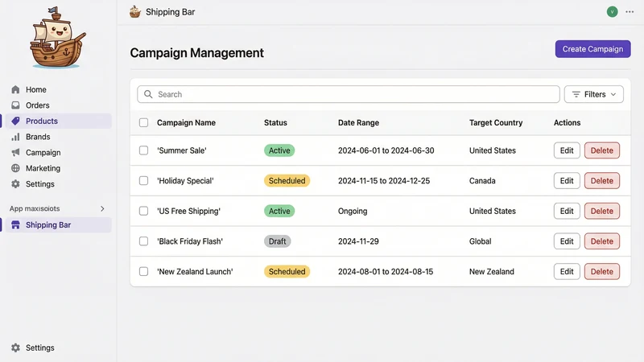Viewport: 644px width, 362px height.
Task: Open Settings at the bottom of the sidebar
Action: click(x=58, y=348)
